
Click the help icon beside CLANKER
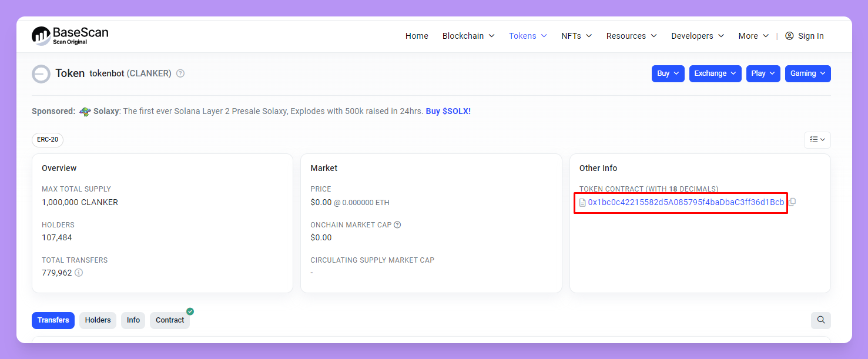coord(180,73)
